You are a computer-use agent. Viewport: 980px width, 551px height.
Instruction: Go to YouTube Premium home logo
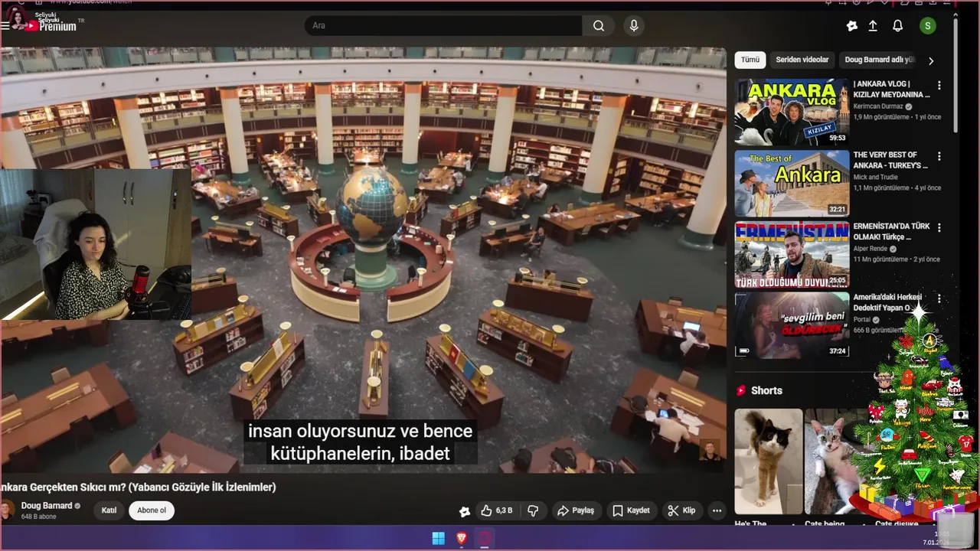click(51, 26)
